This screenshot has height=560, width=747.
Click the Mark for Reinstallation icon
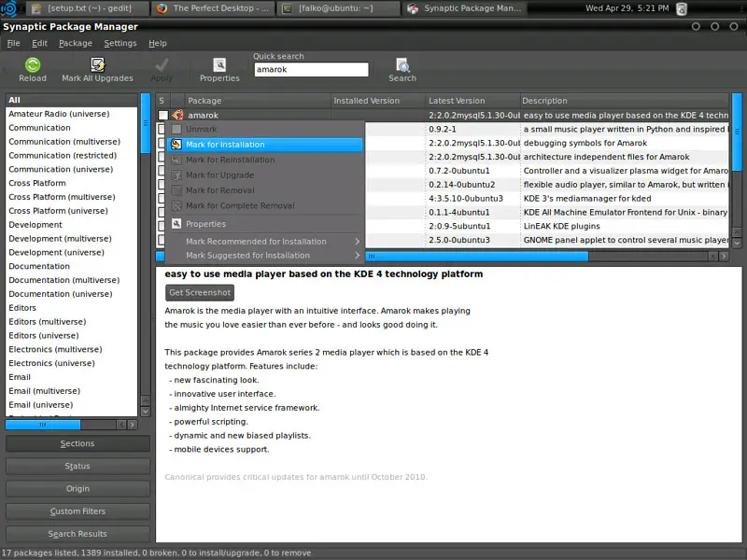[x=176, y=160]
